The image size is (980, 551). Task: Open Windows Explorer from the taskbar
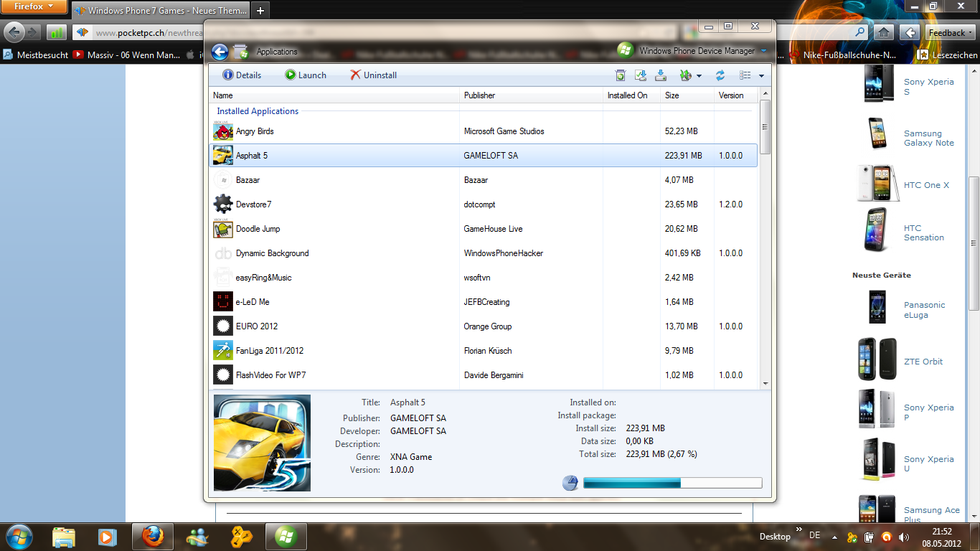tap(63, 537)
